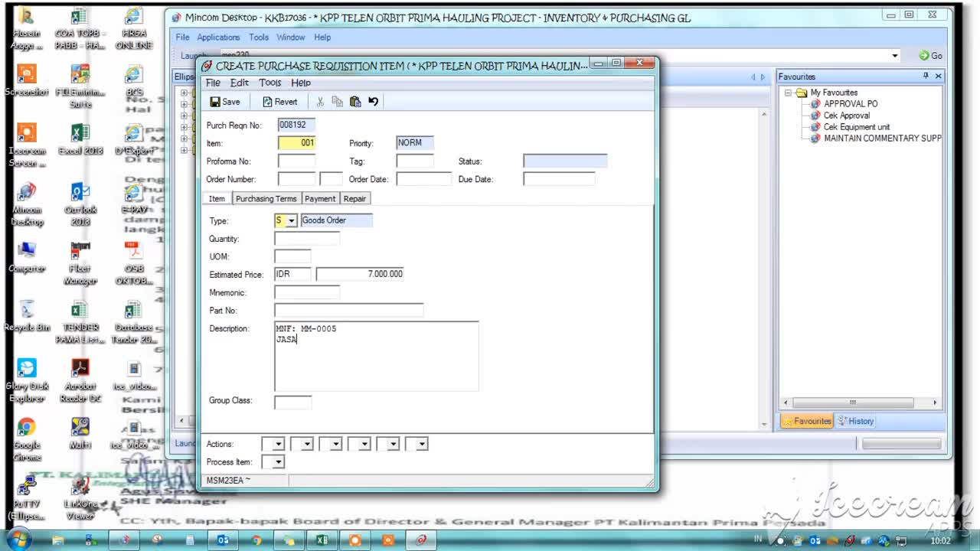Click the Copy icon in toolbar
This screenshot has height=551, width=980.
[x=338, y=102]
